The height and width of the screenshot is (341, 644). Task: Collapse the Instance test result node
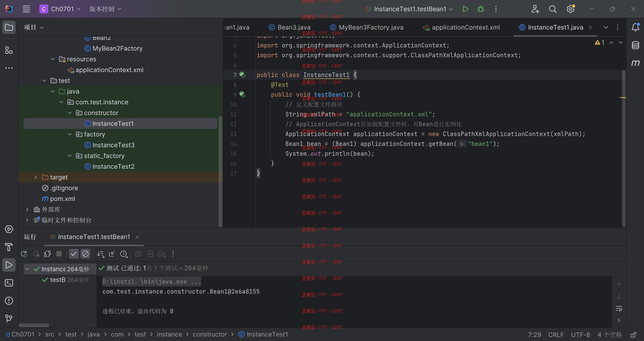pyautogui.click(x=27, y=269)
